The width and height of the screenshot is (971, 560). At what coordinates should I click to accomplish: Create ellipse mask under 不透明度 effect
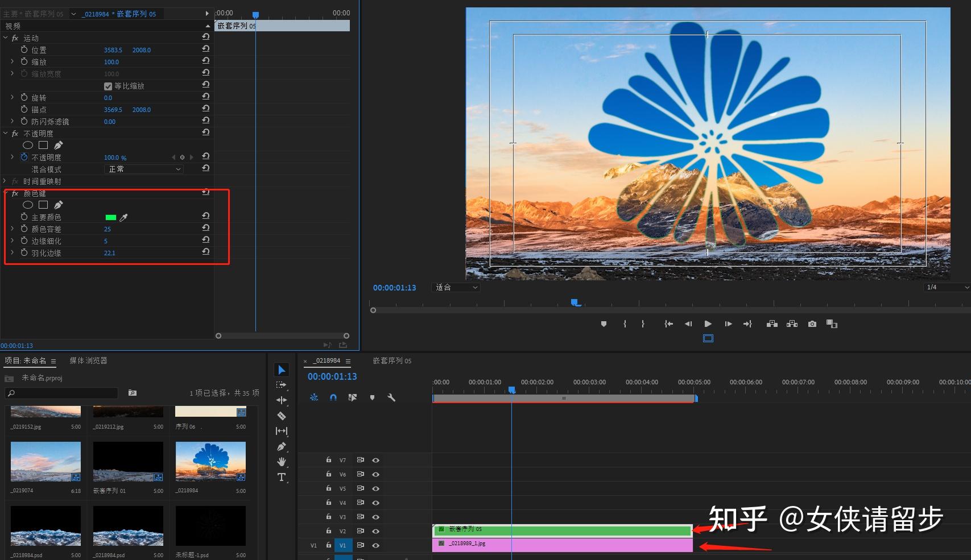point(27,145)
